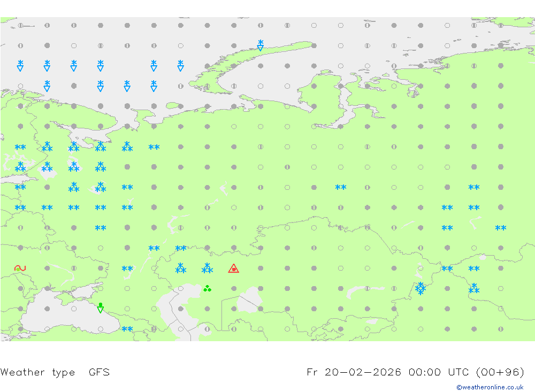Click the large blue snowflake symbol
This screenshot has width=535, height=392.
pos(421,289)
